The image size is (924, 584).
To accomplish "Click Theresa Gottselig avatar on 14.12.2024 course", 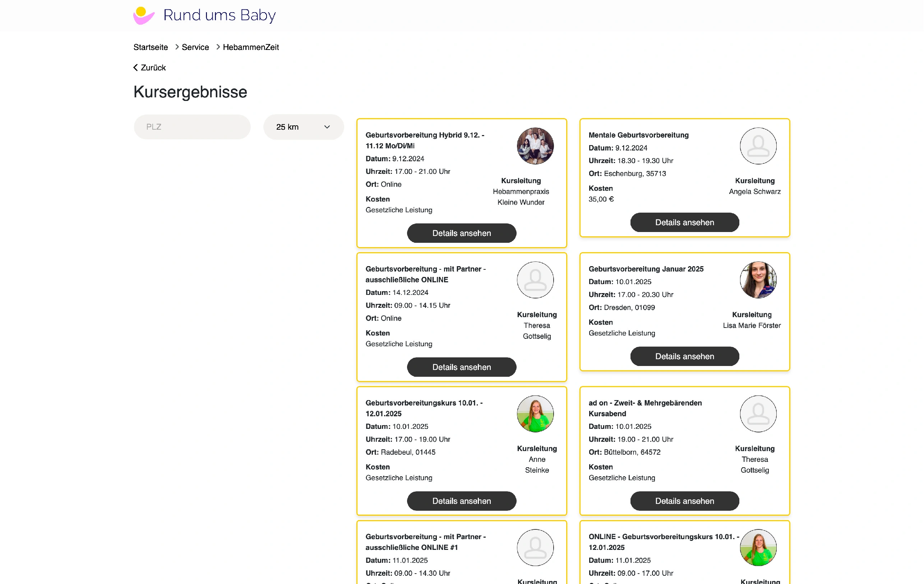I will [535, 280].
